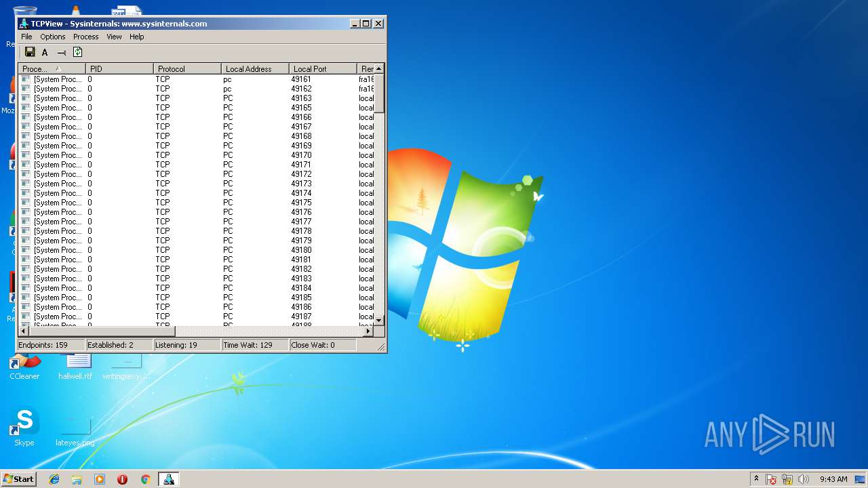Show hidden system tray icons

756,479
